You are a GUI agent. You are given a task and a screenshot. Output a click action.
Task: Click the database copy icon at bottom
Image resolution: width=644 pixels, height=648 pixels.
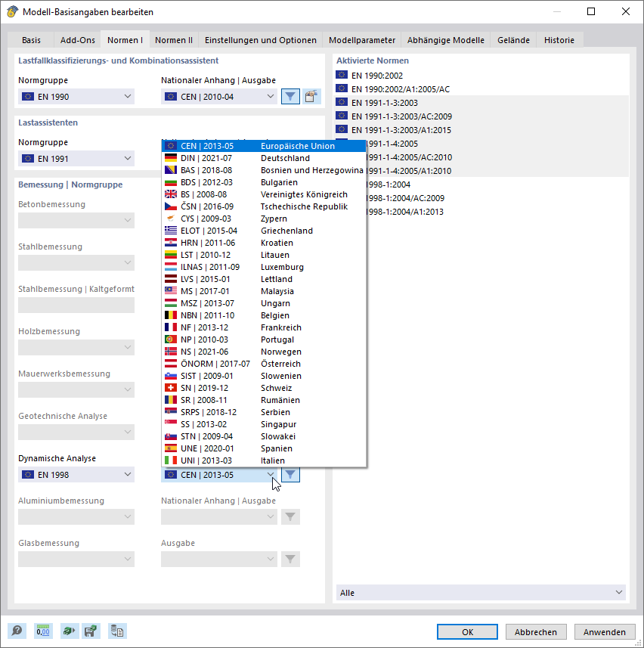point(117,631)
